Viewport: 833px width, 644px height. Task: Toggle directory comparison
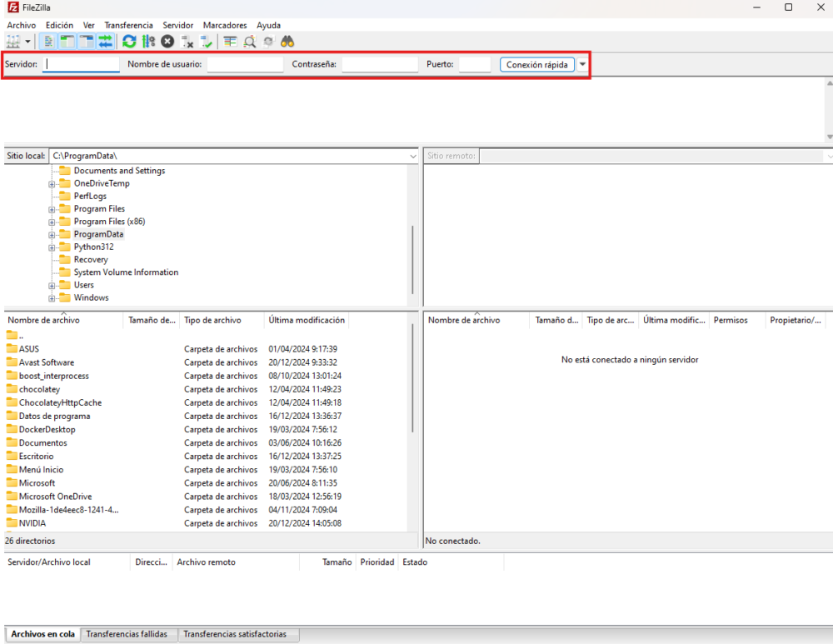[x=249, y=42]
